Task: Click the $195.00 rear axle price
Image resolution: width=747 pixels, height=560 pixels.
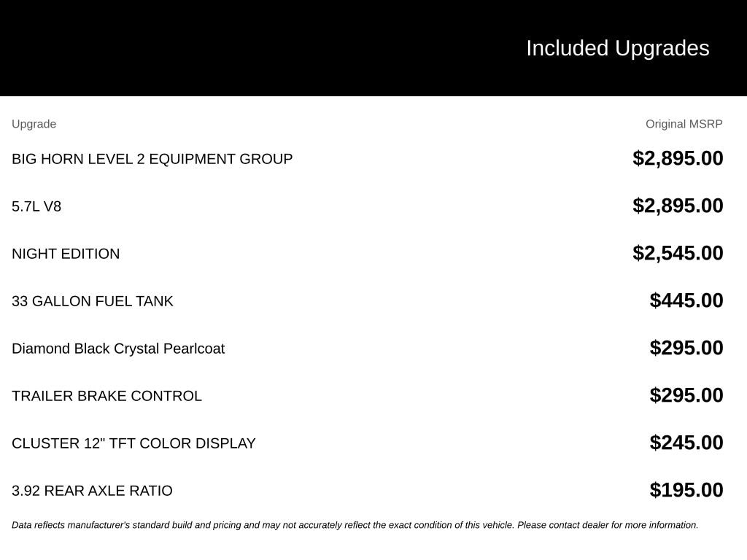Action: pyautogui.click(x=686, y=490)
